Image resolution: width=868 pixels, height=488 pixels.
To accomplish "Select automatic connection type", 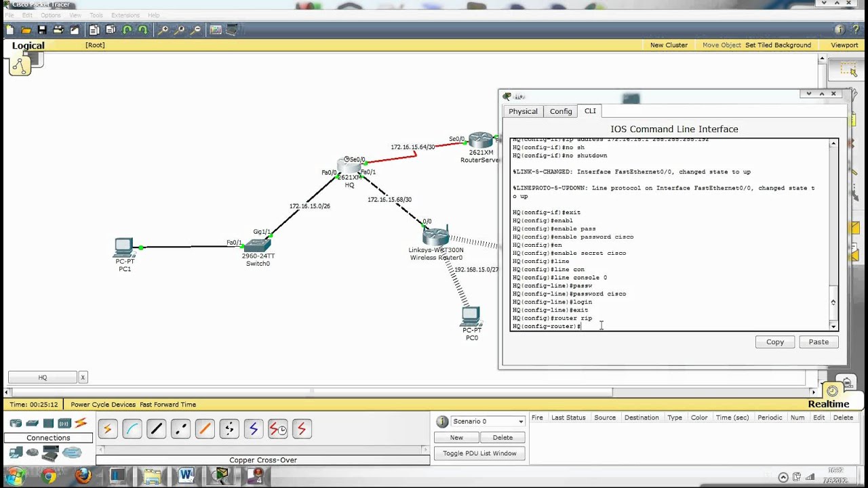I will tap(107, 428).
